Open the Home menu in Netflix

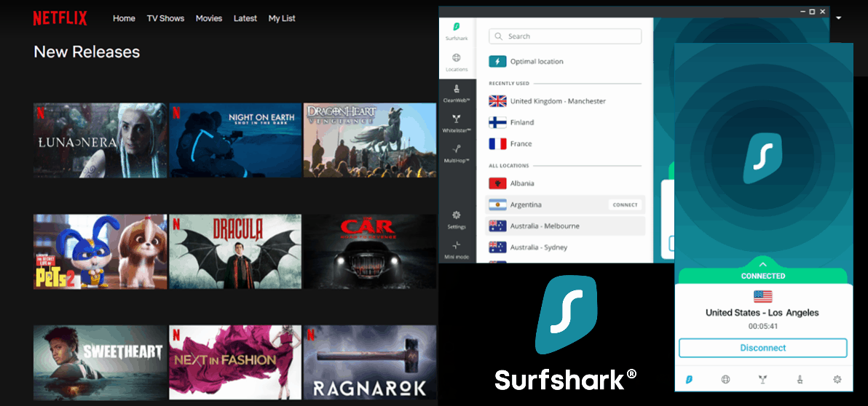pyautogui.click(x=124, y=18)
